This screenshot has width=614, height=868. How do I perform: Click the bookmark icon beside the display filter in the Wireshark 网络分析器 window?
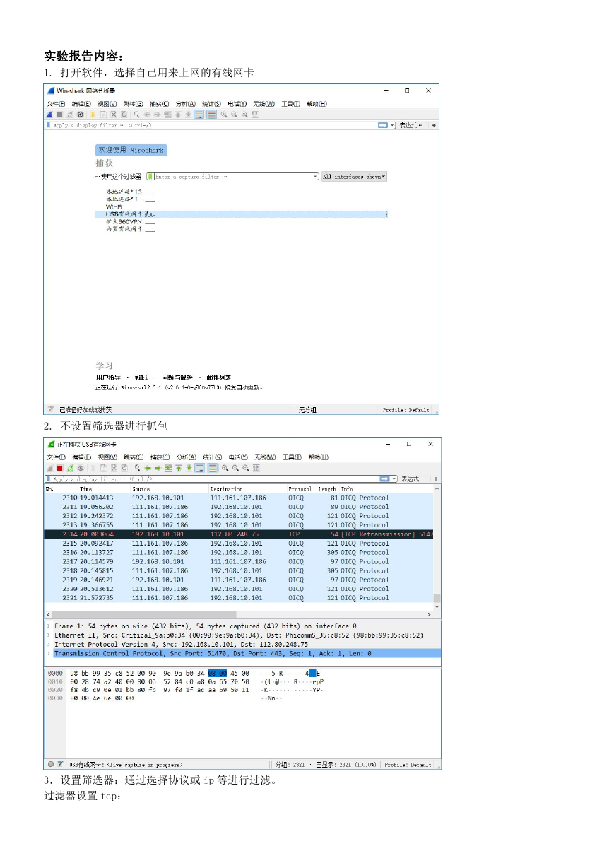coord(48,125)
